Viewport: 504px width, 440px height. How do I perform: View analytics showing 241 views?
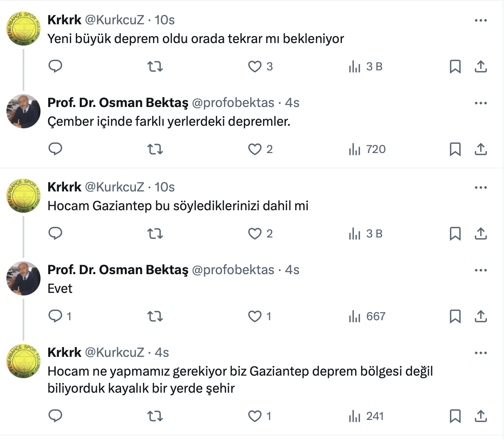tap(366, 416)
